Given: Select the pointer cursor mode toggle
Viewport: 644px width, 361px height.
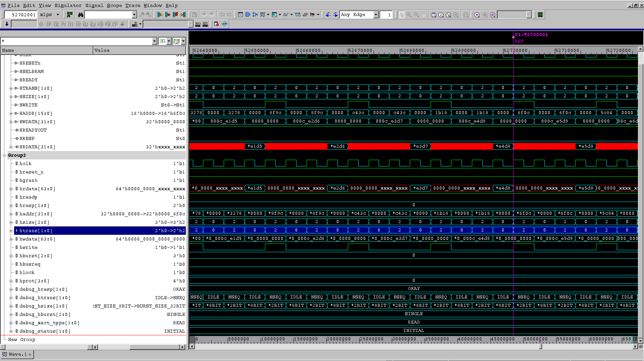Looking at the screenshot, I should (x=402, y=15).
